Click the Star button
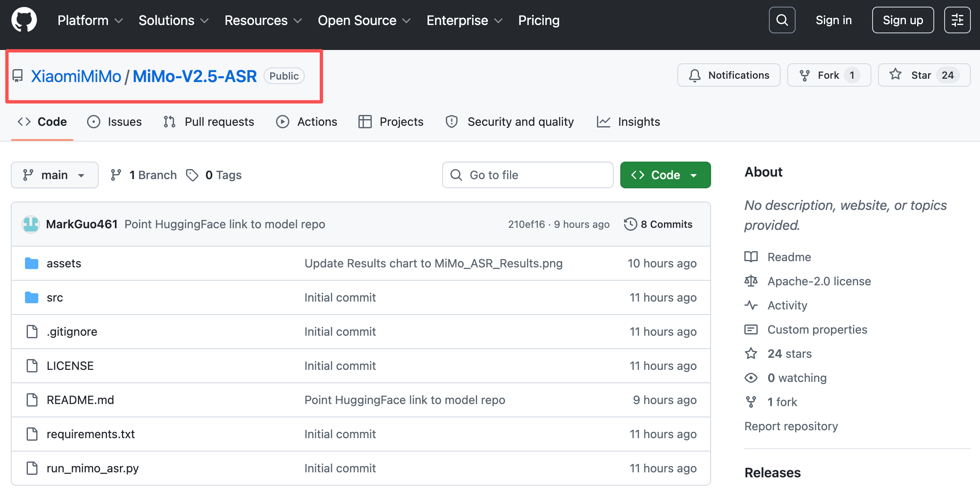This screenshot has width=980, height=489. click(x=924, y=75)
